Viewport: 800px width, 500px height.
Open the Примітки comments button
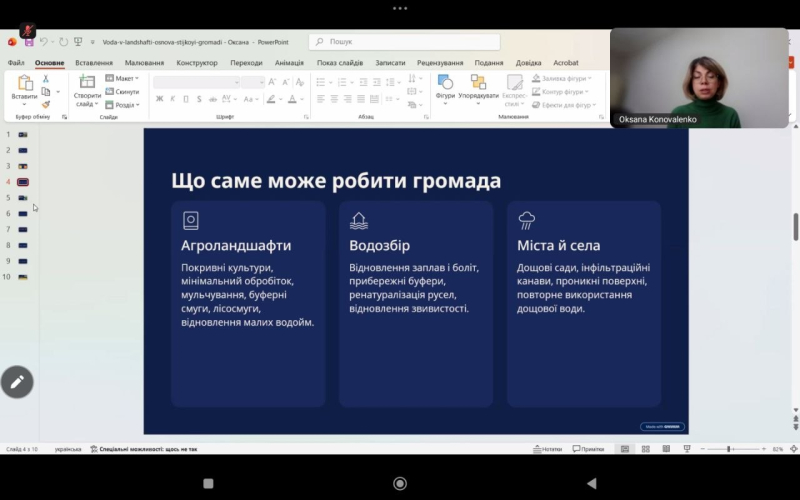588,449
